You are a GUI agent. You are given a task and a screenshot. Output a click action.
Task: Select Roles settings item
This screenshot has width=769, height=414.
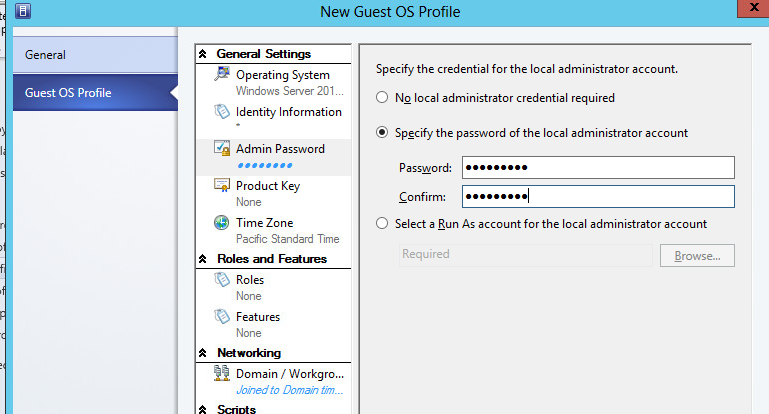coord(274,287)
